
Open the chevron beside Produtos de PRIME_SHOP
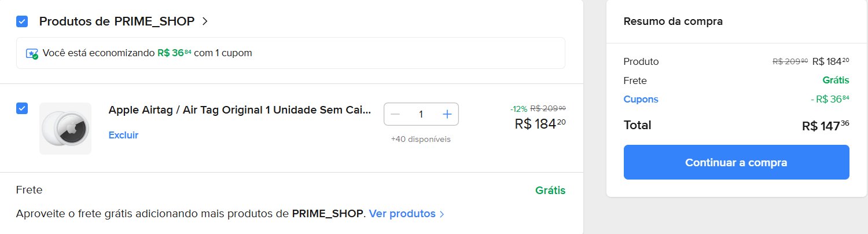click(205, 21)
